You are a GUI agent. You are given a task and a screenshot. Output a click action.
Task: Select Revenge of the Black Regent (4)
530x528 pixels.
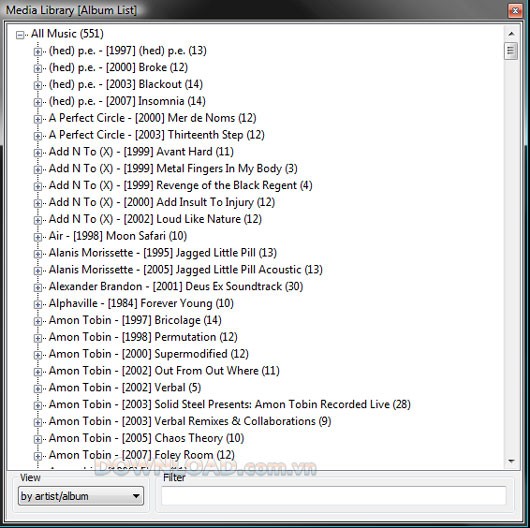tap(180, 185)
